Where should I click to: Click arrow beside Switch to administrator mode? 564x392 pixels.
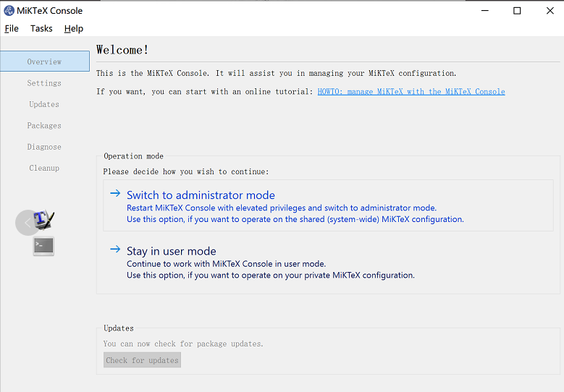[115, 193]
